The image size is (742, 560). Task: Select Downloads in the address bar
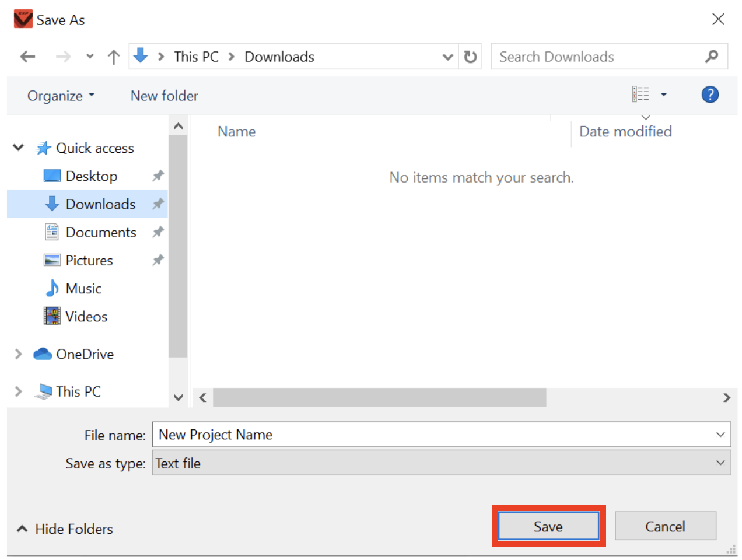pyautogui.click(x=279, y=56)
